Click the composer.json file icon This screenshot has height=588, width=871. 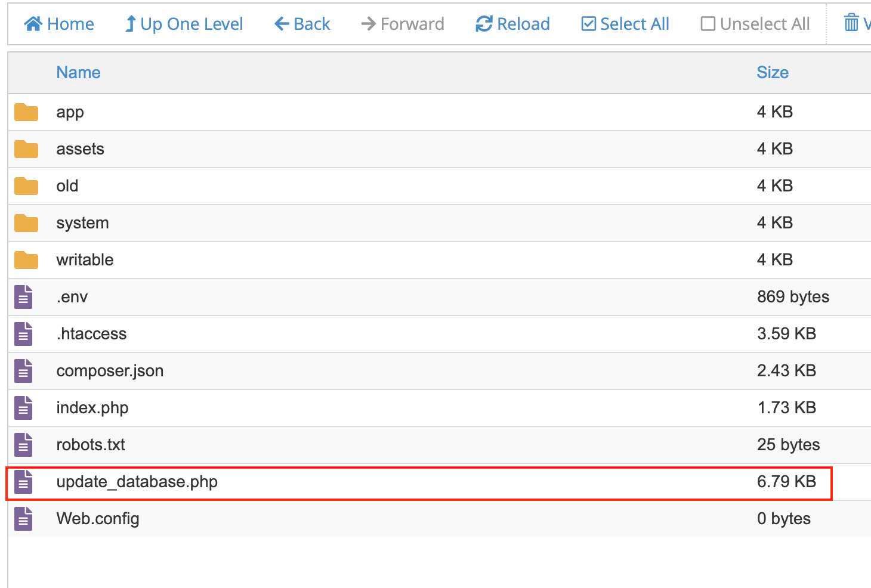[23, 371]
